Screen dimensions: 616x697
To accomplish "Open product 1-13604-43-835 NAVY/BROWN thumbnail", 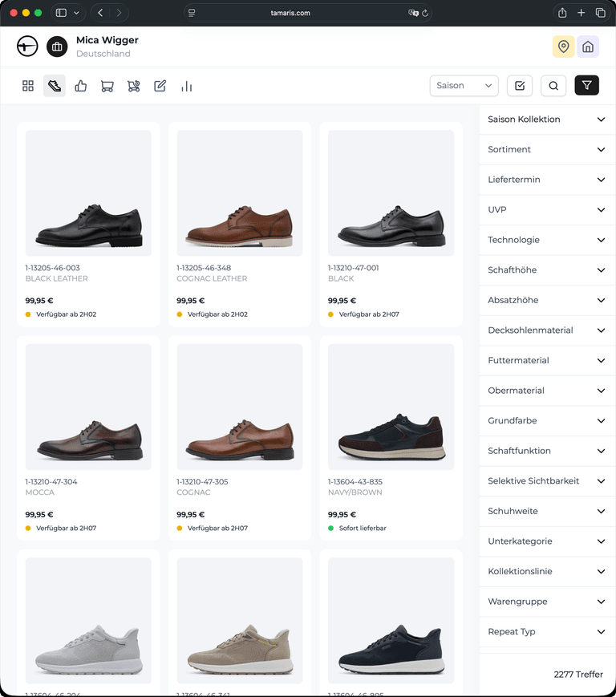I will (x=391, y=407).
